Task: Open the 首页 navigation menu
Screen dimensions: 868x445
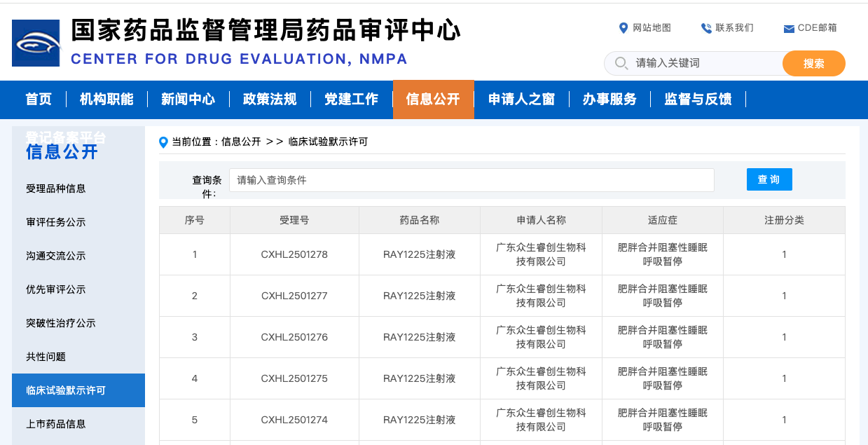Action: coord(39,100)
